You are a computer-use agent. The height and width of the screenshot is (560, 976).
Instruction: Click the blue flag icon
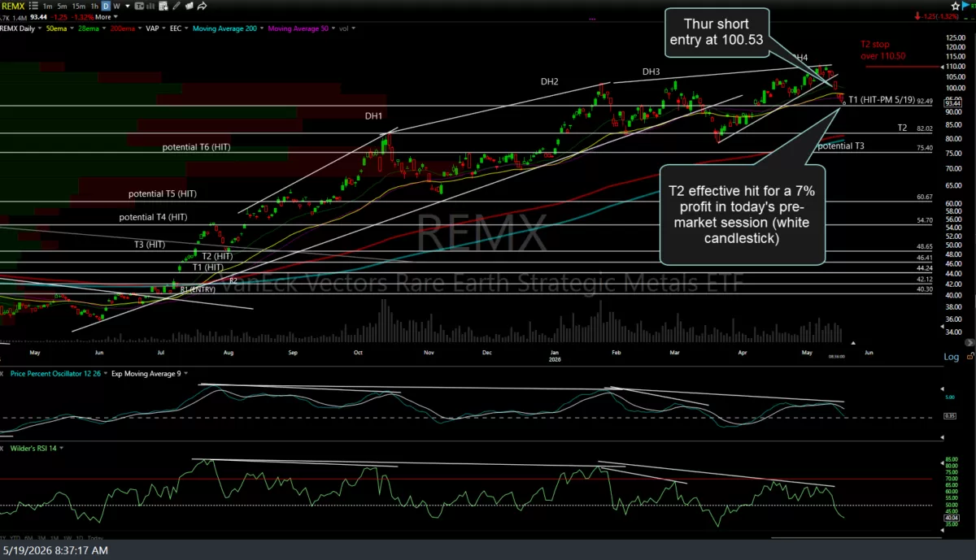[965, 6]
